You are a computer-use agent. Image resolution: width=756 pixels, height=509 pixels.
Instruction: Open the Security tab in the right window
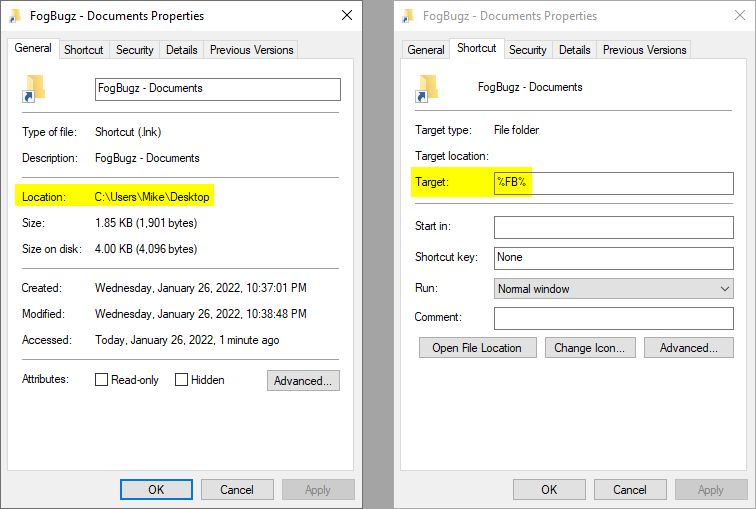527,50
